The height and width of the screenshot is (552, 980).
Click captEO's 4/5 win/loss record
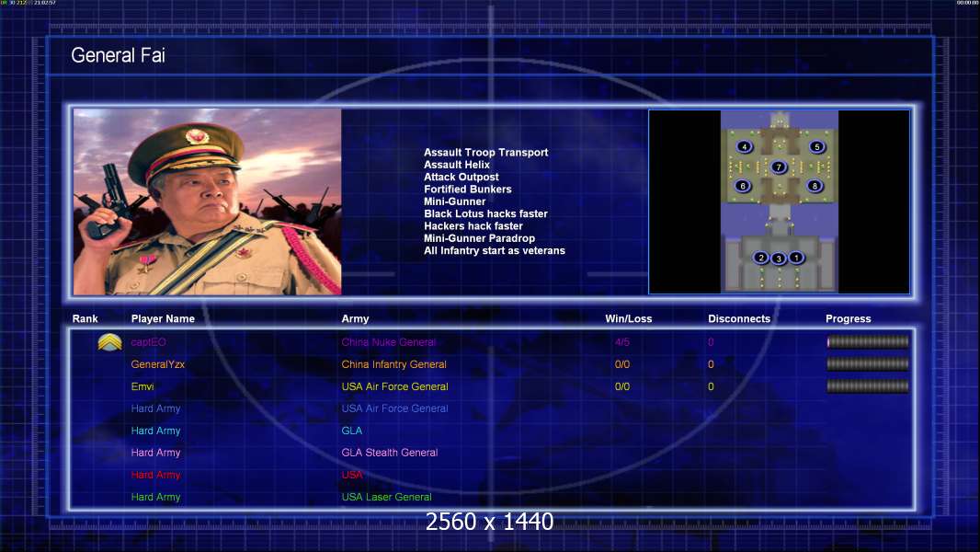click(621, 342)
